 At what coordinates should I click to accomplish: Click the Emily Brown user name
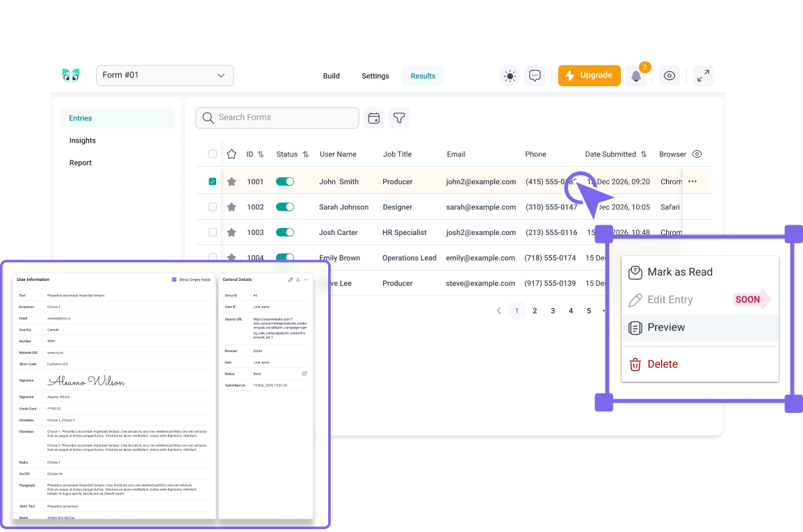pyautogui.click(x=339, y=258)
